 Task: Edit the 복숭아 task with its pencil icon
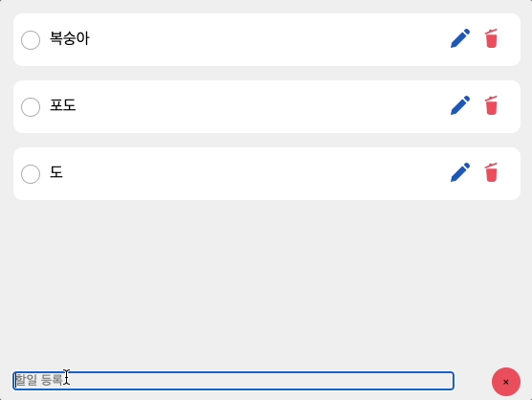pos(460,38)
